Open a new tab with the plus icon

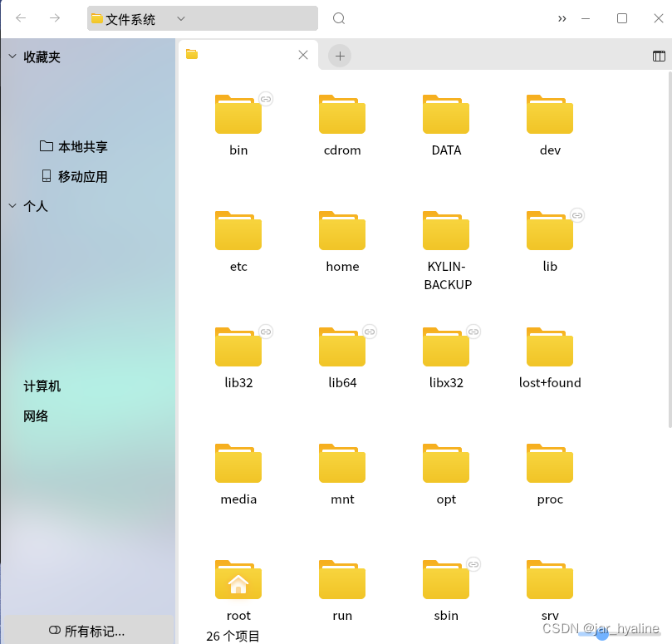340,55
